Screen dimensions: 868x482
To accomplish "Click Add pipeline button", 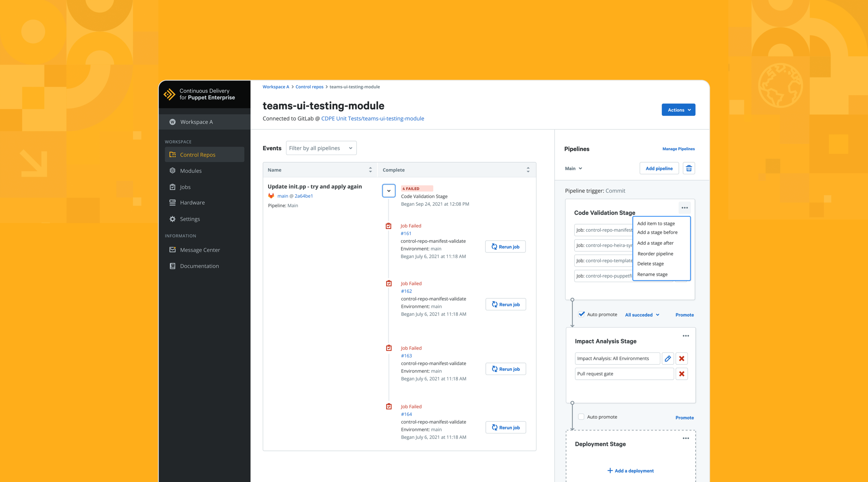I will [659, 168].
